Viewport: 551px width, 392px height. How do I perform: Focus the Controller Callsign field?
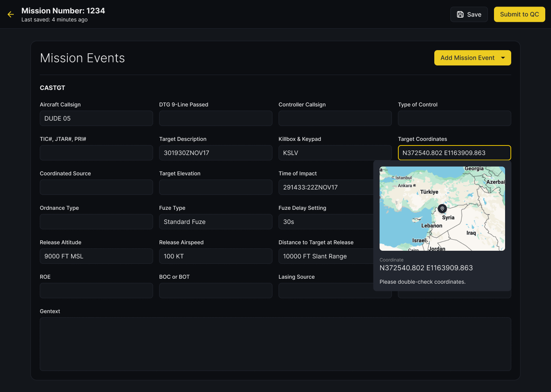335,118
